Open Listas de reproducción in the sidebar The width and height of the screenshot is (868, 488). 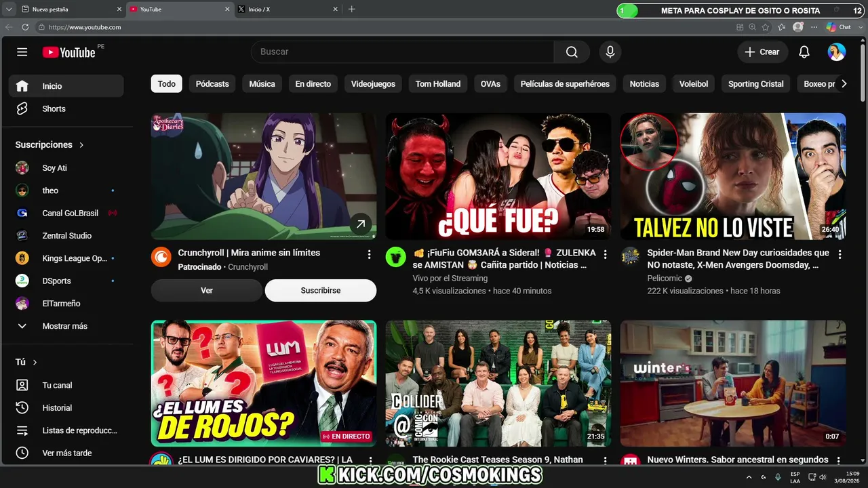point(66,430)
